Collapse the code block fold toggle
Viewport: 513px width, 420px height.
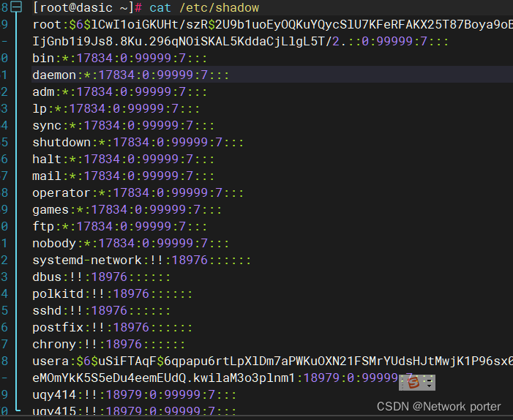point(16,7)
